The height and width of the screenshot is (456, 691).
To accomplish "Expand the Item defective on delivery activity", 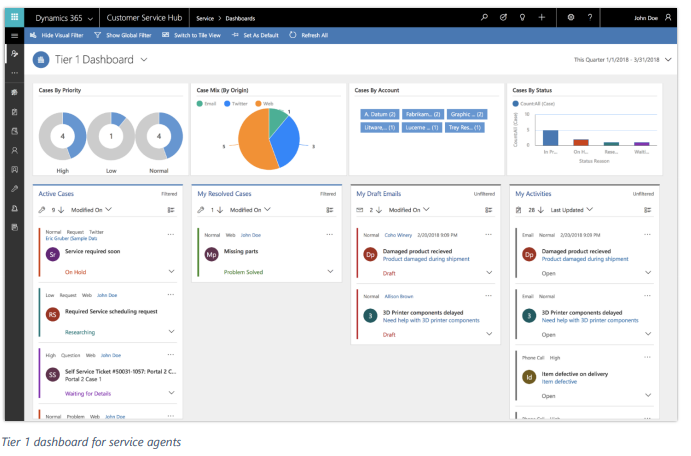I will 648,395.
